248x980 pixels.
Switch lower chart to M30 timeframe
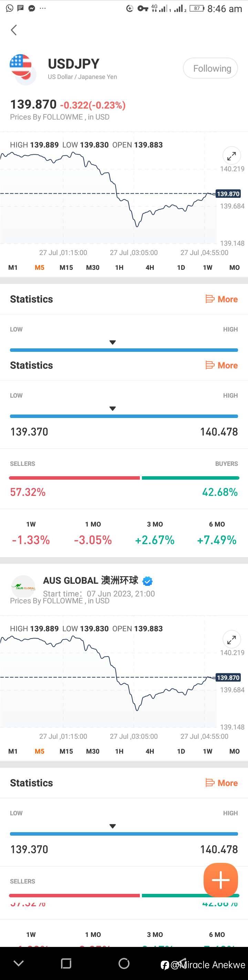(92, 751)
